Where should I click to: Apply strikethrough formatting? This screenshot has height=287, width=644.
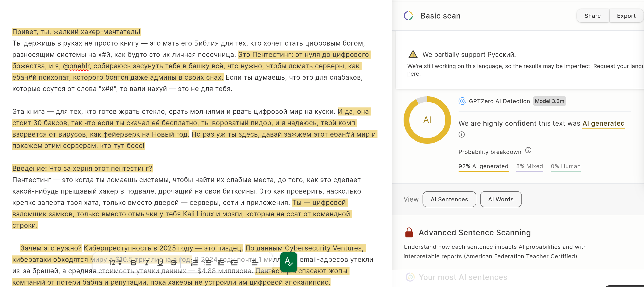(x=174, y=263)
